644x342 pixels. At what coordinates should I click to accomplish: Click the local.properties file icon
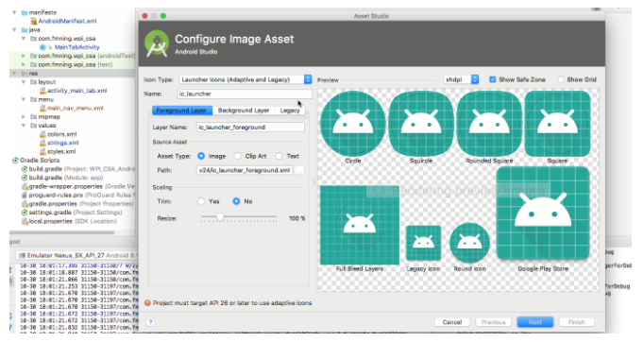25,221
